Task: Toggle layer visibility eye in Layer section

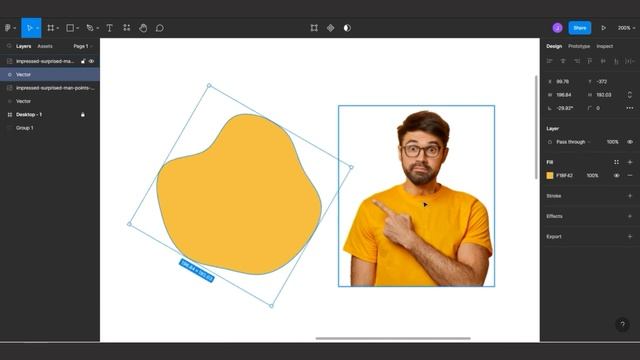Action: [630, 142]
